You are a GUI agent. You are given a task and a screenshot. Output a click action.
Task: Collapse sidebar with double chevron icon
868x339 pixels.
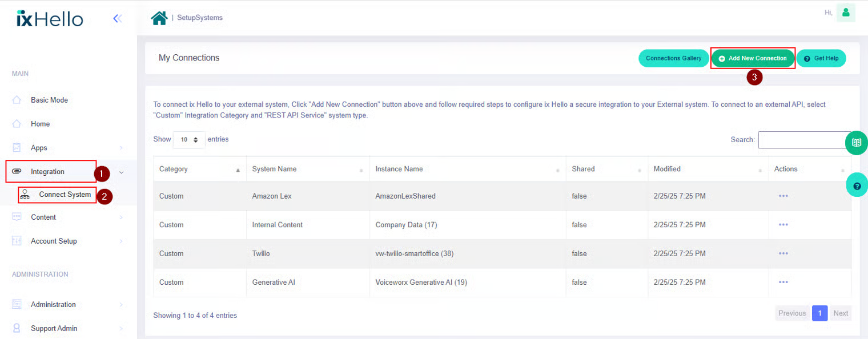pos(117,18)
